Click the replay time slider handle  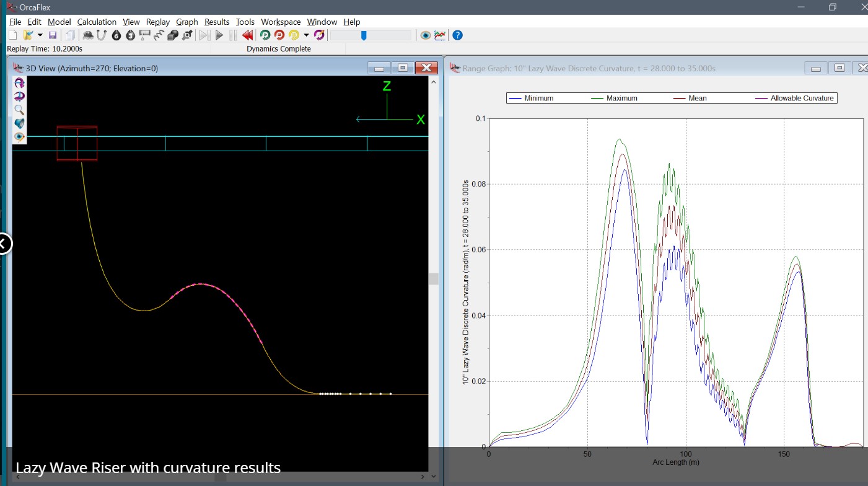click(364, 35)
